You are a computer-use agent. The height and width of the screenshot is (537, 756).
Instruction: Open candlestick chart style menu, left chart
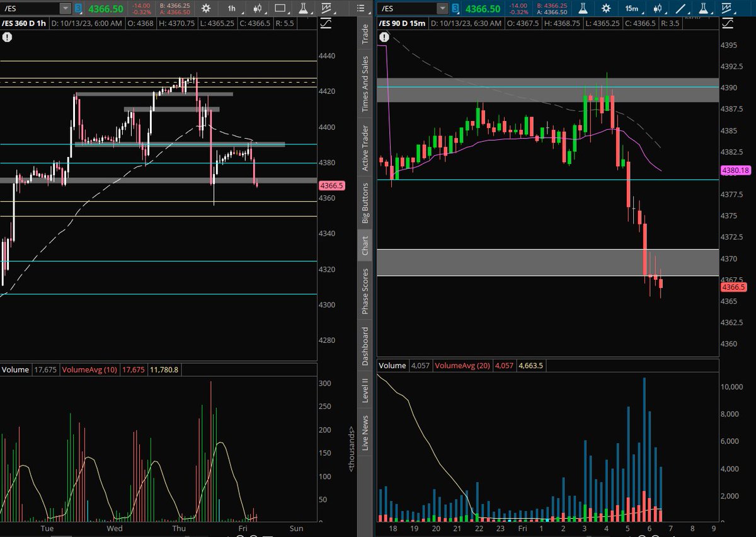257,8
